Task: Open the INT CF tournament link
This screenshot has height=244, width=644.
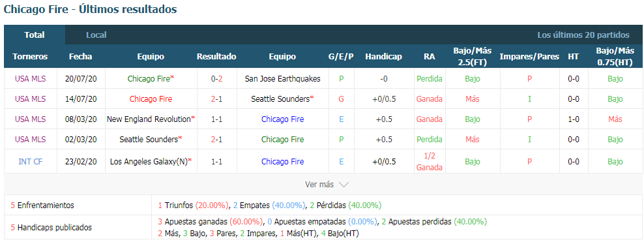Action: click(31, 161)
